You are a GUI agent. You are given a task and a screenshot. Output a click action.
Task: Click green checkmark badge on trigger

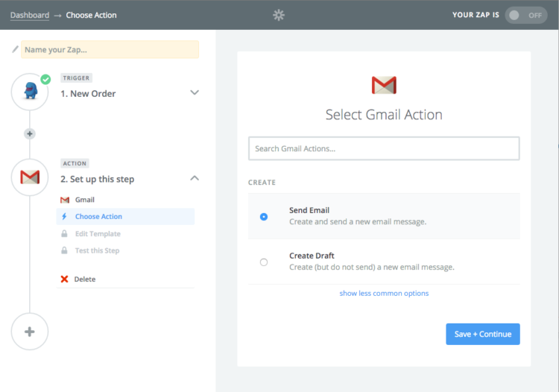pyautogui.click(x=45, y=79)
